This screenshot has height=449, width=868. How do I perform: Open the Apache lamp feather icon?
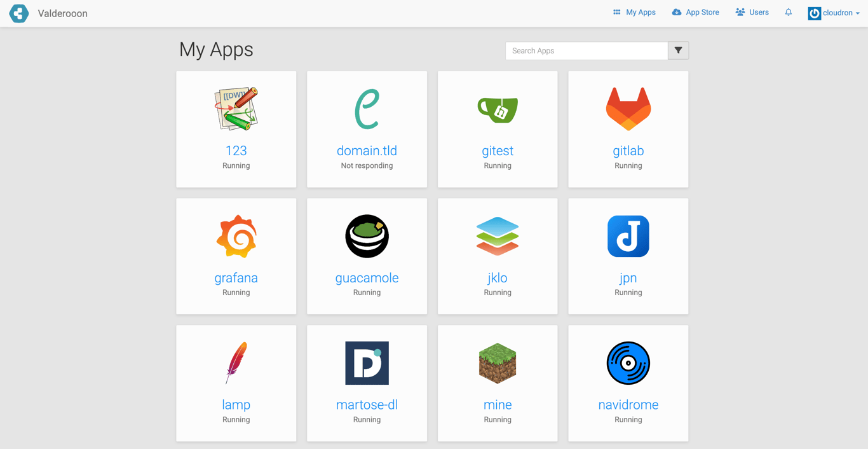(x=236, y=363)
